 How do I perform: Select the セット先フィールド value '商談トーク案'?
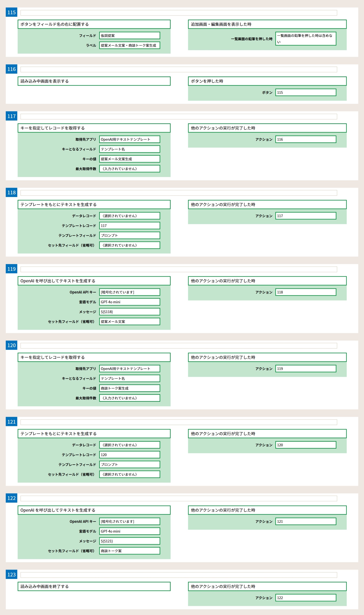(129, 551)
